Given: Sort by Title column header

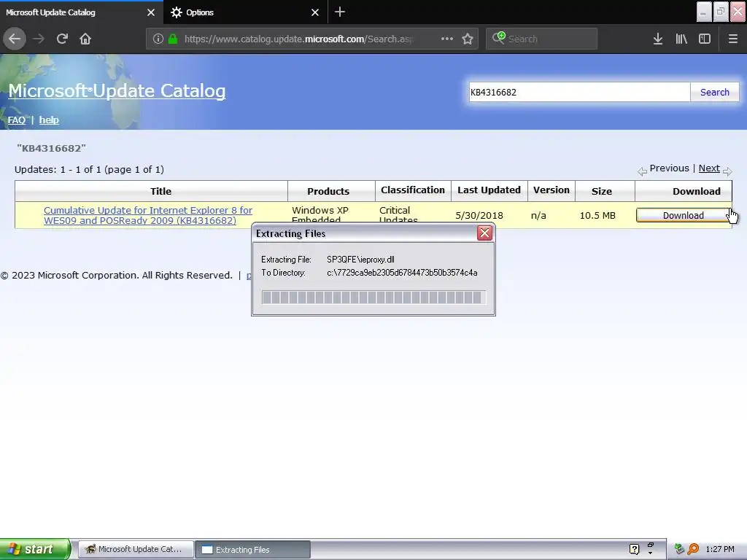Looking at the screenshot, I should pos(160,191).
